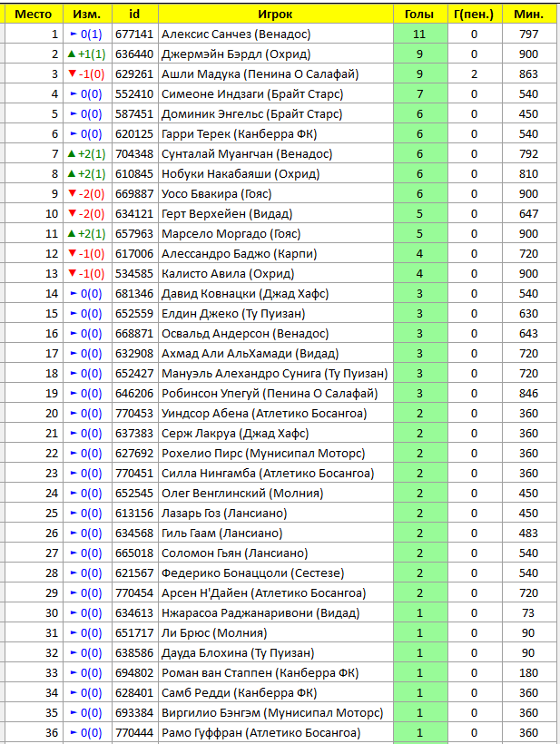Click player Самб Редди (Канберра ФК)

click(x=240, y=691)
